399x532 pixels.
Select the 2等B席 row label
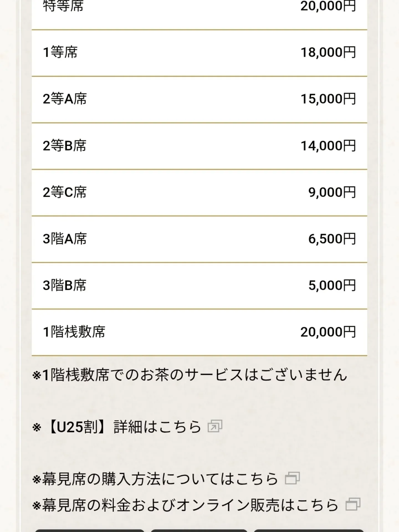pos(65,145)
